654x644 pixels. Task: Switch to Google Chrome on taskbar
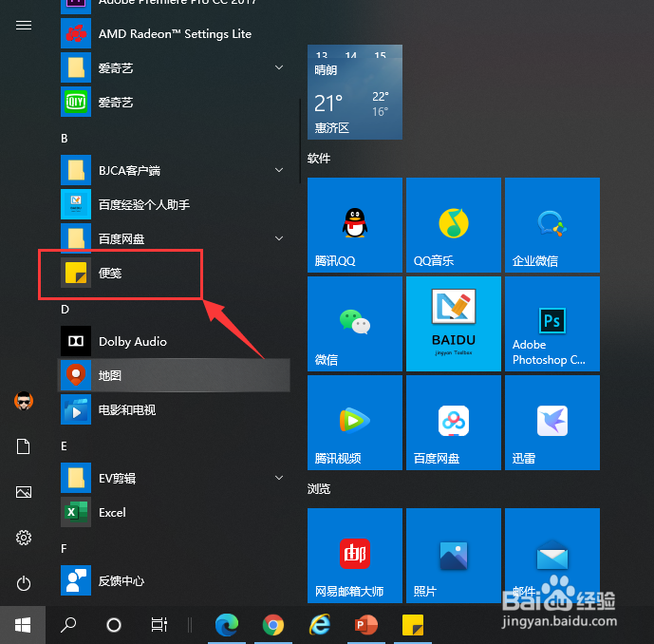[x=273, y=625]
